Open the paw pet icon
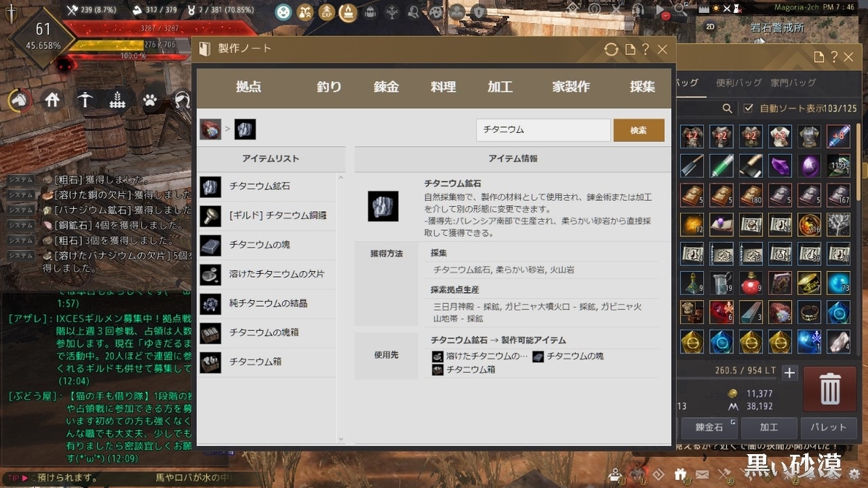 click(x=150, y=100)
